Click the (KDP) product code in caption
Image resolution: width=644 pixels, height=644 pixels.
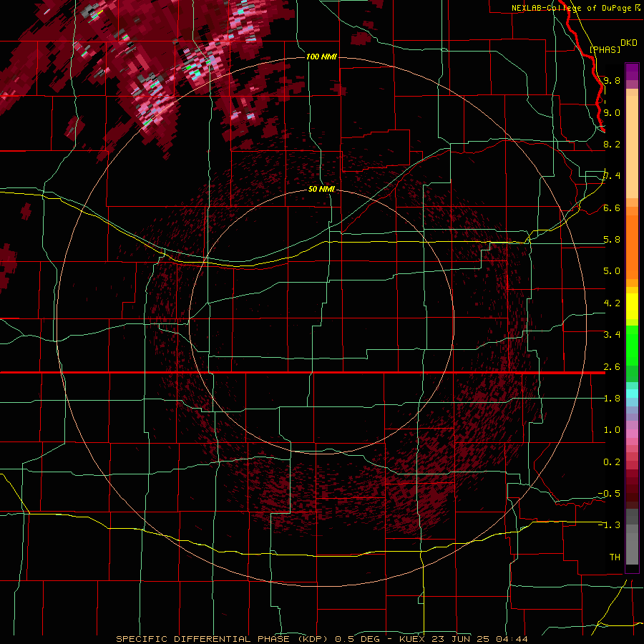click(313, 639)
